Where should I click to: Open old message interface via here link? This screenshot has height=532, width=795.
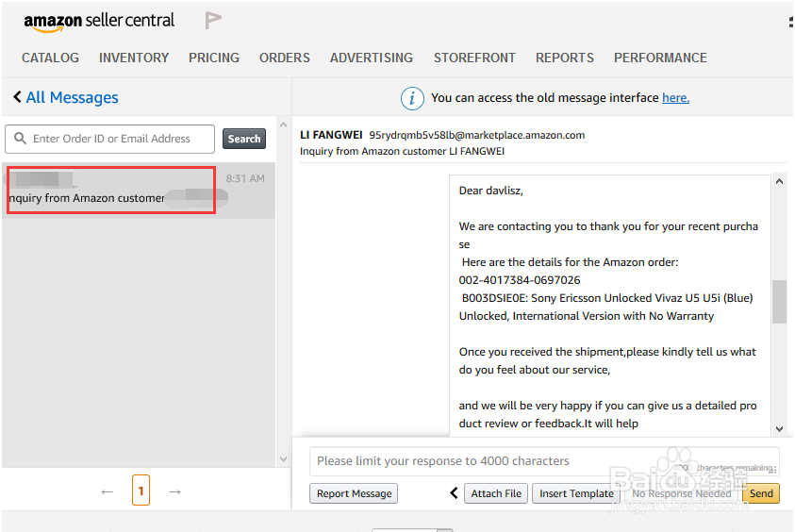pos(675,98)
